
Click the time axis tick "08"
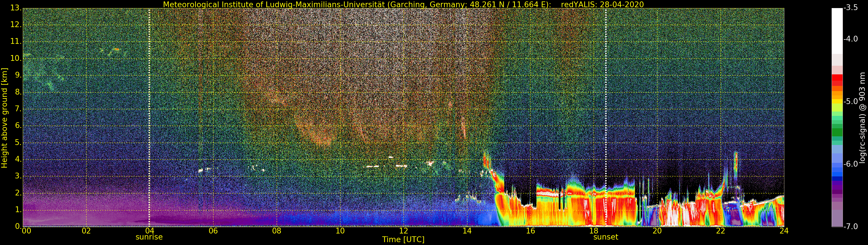point(277,231)
